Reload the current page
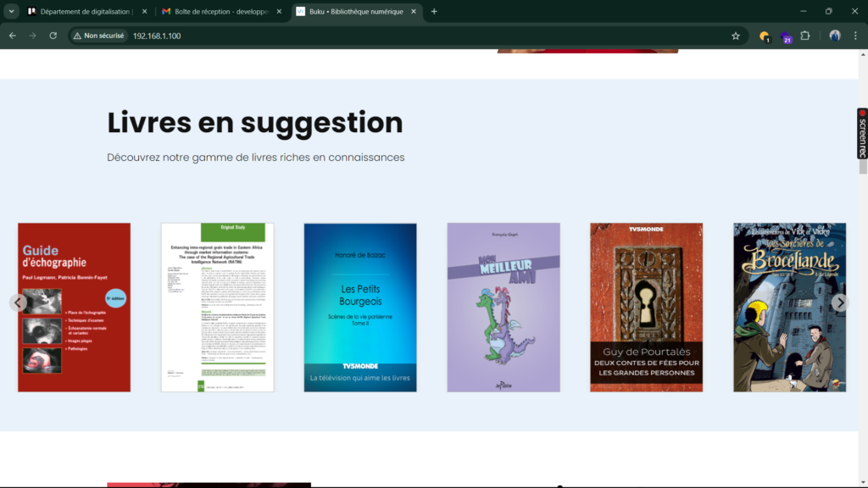 53,36
